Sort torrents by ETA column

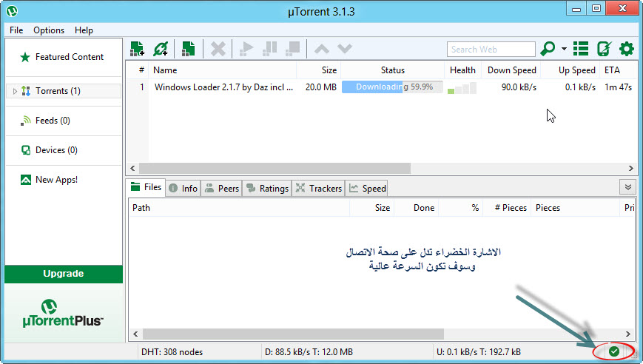pyautogui.click(x=619, y=70)
